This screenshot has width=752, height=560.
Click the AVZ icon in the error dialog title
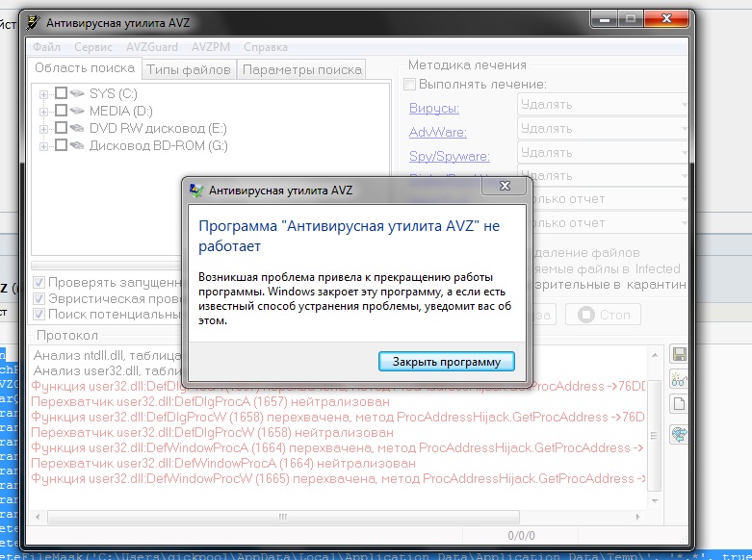[196, 191]
